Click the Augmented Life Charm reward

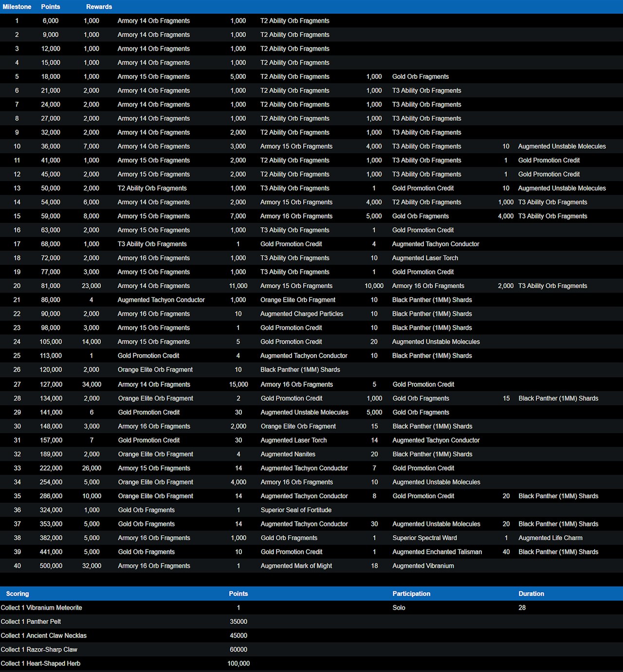(x=550, y=538)
